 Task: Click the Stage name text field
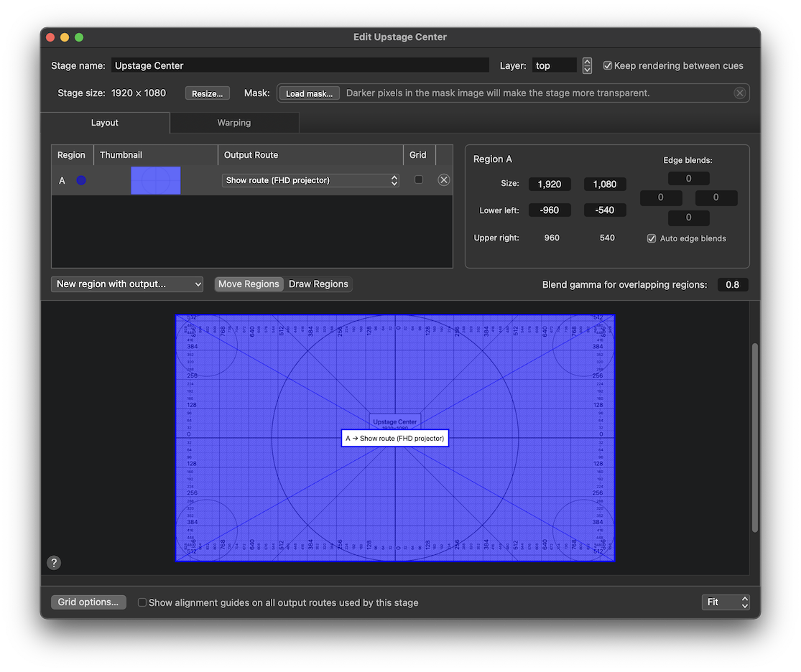300,65
